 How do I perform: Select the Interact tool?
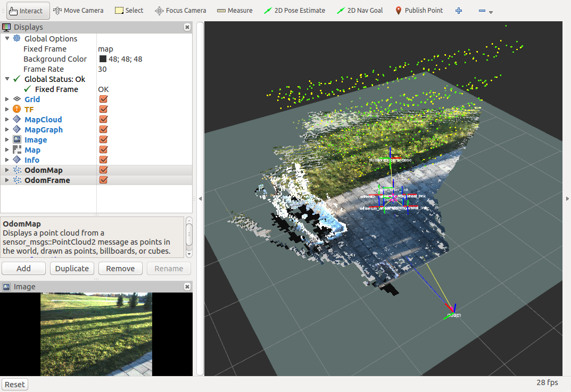26,10
